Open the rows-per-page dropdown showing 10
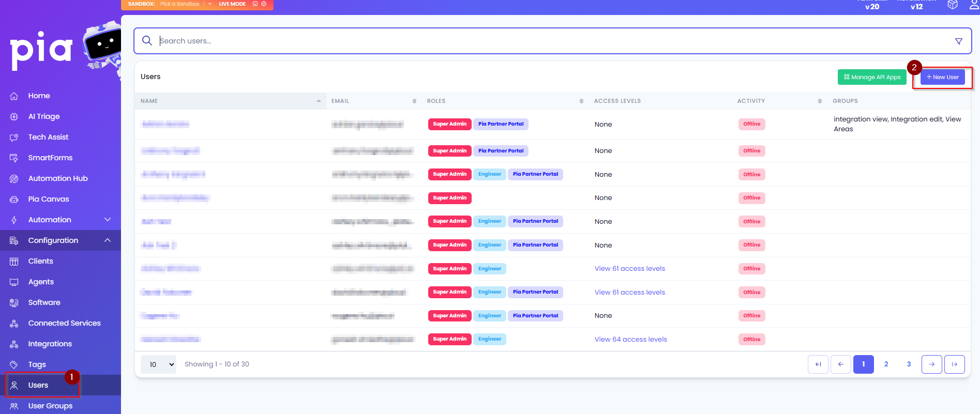The image size is (980, 414). [x=158, y=364]
